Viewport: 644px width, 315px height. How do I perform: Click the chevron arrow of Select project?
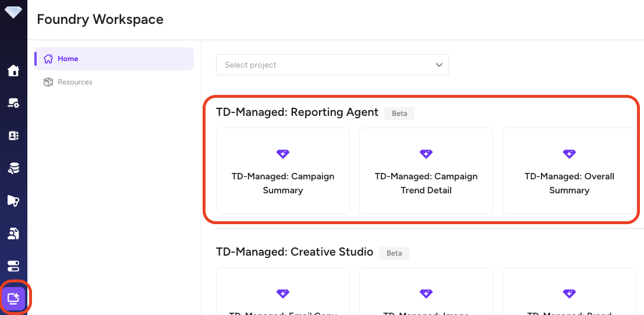[439, 65]
